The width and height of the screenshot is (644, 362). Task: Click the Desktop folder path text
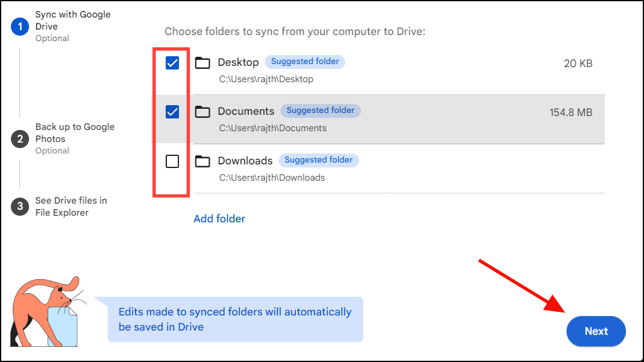(x=266, y=79)
